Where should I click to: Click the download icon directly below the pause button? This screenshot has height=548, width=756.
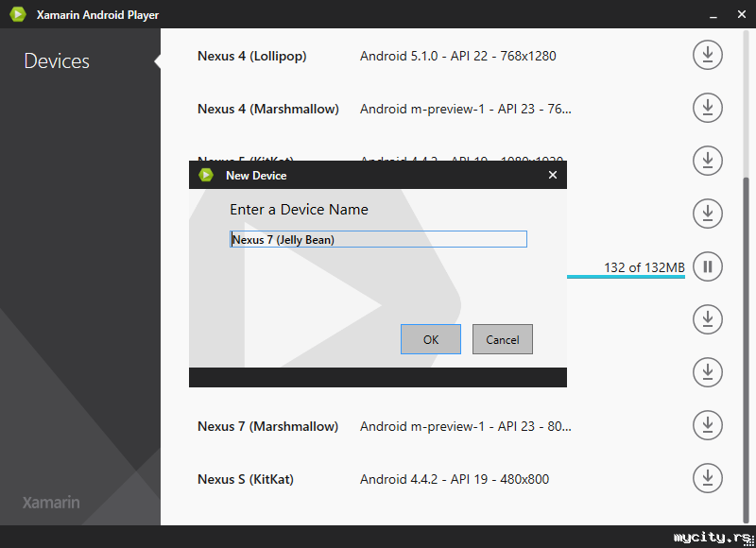[707, 319]
